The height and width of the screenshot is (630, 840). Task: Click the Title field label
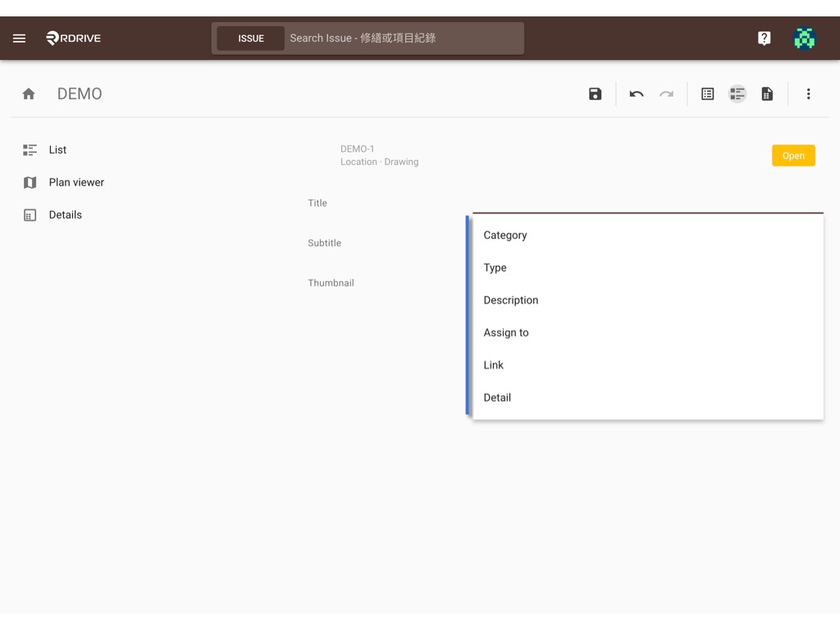point(317,203)
